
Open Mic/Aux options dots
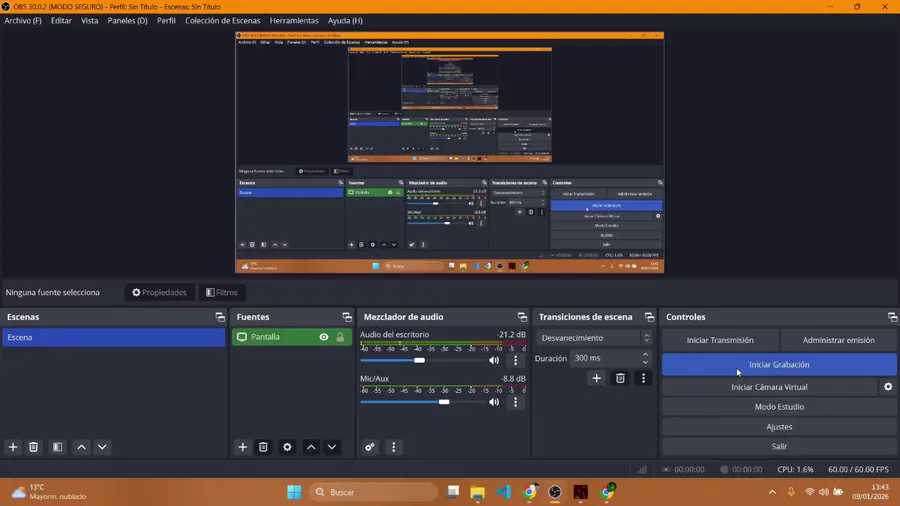[515, 402]
